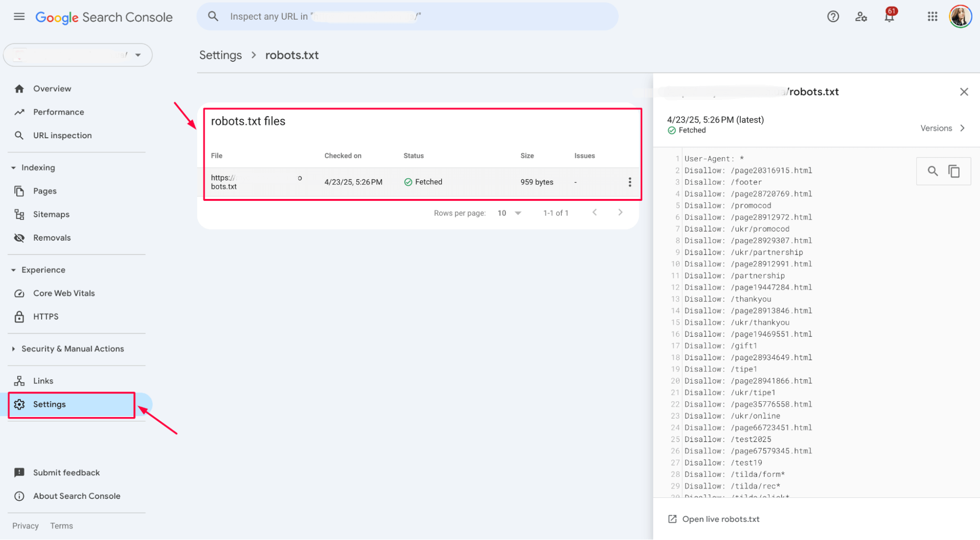Click the 959 bytes size cell
This screenshot has height=540, width=980.
click(x=537, y=182)
